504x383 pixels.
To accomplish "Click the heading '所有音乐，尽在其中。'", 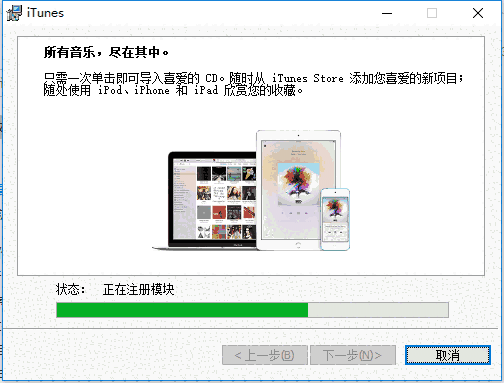I will pyautogui.click(x=106, y=52).
